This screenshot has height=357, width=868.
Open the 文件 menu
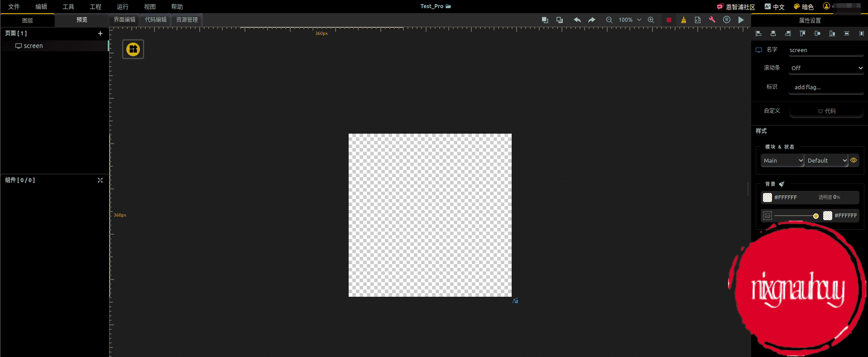[14, 7]
